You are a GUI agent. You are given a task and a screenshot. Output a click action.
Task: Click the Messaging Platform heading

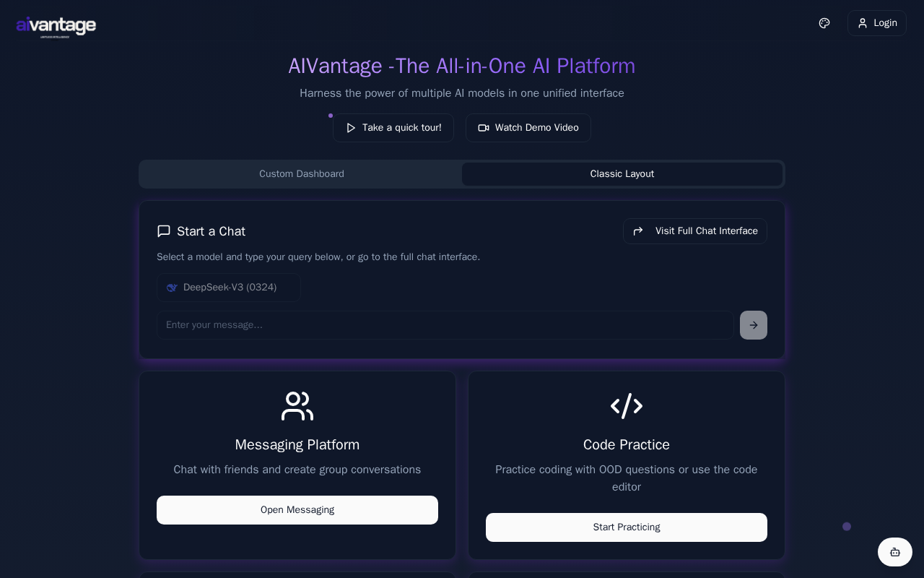[x=297, y=445]
